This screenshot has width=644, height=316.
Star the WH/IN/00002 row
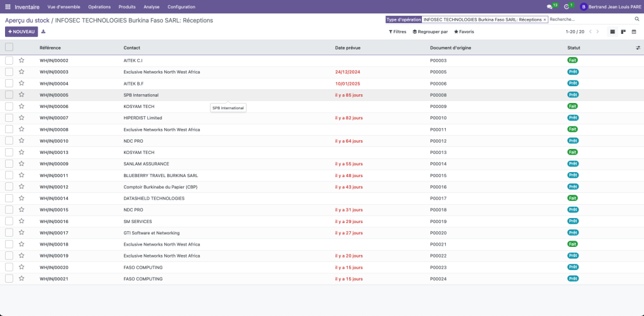(x=21, y=60)
